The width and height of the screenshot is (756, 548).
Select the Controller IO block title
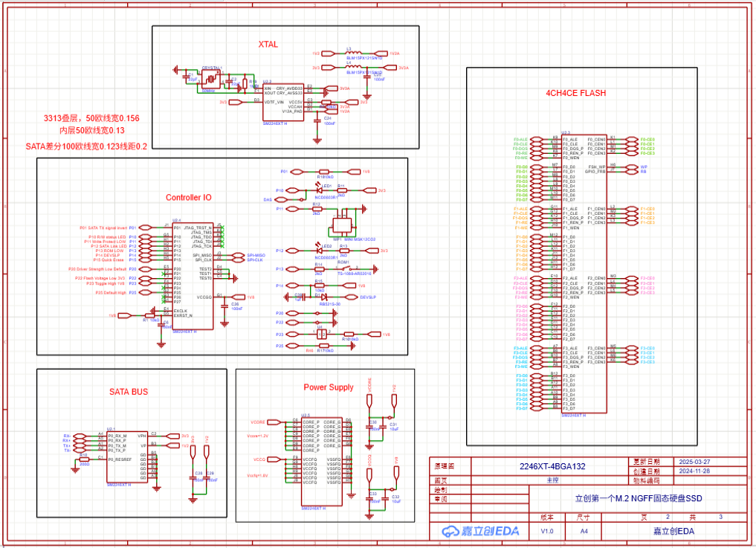pos(188,198)
